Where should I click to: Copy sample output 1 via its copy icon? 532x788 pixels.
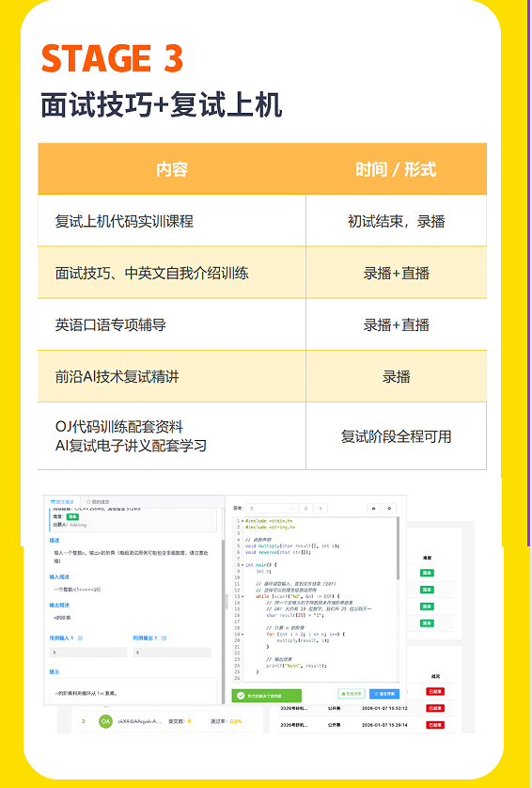click(164, 638)
